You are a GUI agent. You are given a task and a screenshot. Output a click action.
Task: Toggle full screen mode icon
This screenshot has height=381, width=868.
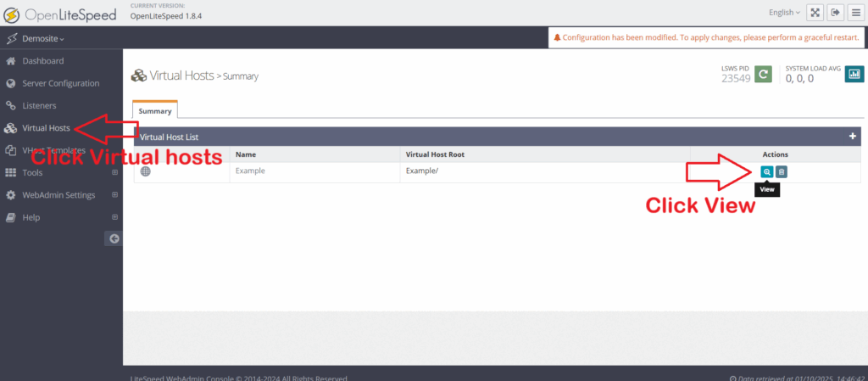[x=815, y=12]
